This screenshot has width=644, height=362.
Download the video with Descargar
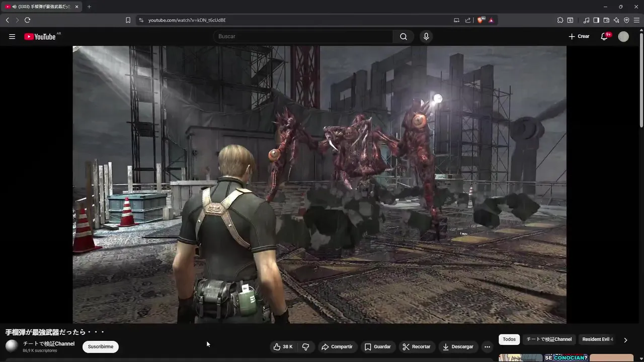pos(458,346)
